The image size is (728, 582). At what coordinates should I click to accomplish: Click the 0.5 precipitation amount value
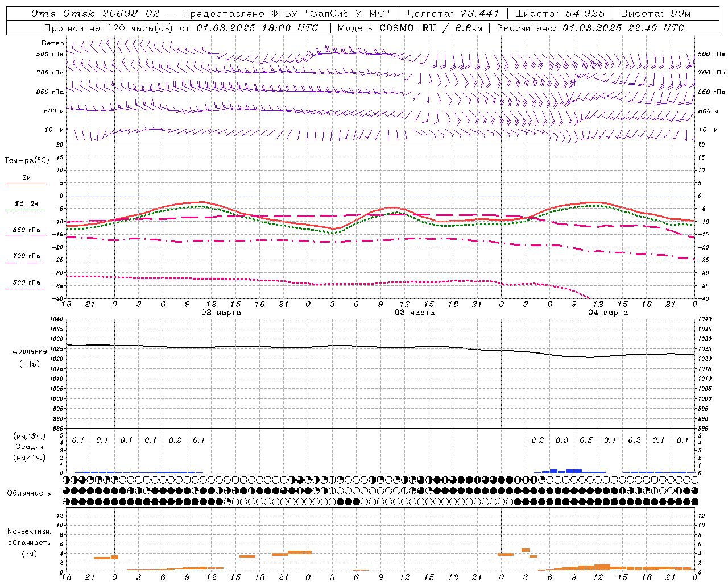tap(586, 440)
